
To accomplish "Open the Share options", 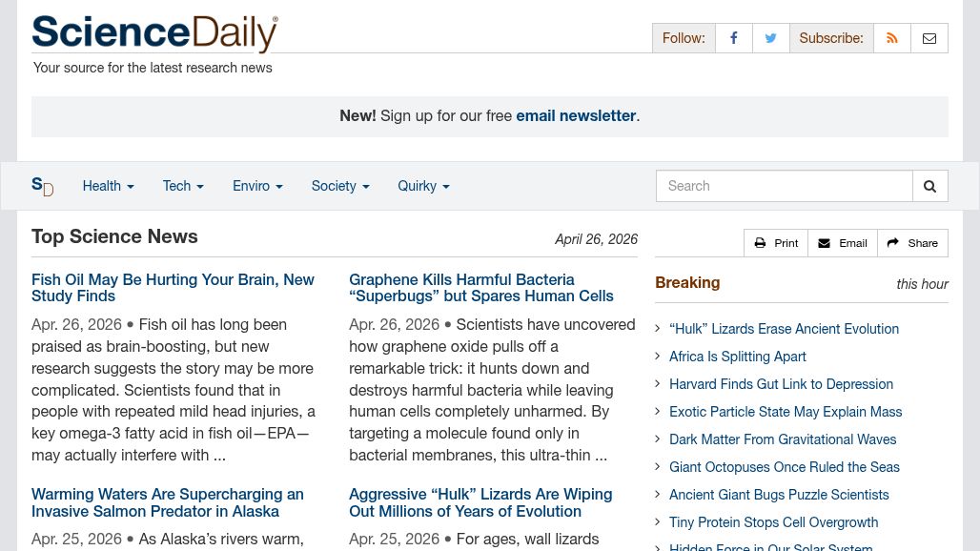I will (x=912, y=243).
